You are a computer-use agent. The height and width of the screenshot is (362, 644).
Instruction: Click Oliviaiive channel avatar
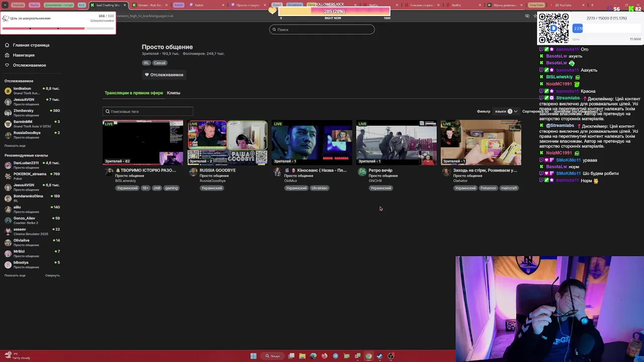[x=8, y=243]
